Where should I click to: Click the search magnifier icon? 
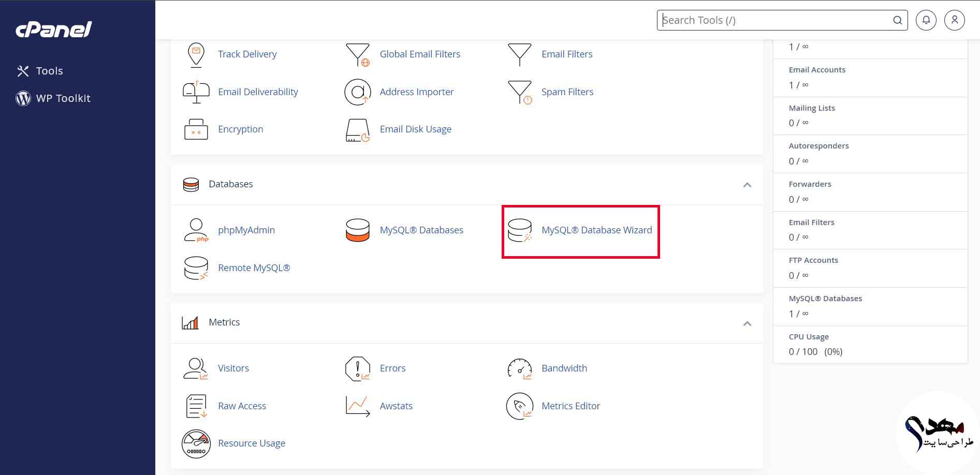(x=897, y=20)
